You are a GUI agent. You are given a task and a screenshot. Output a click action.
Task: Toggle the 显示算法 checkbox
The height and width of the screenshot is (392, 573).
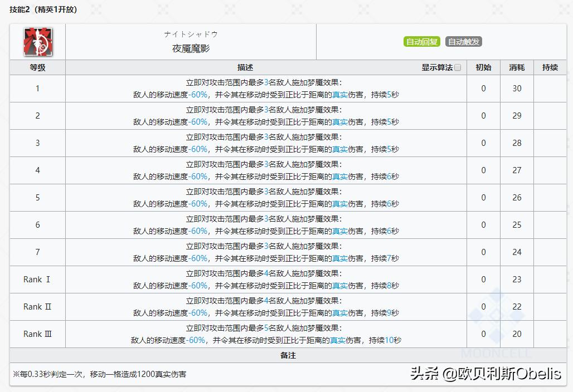coord(458,66)
